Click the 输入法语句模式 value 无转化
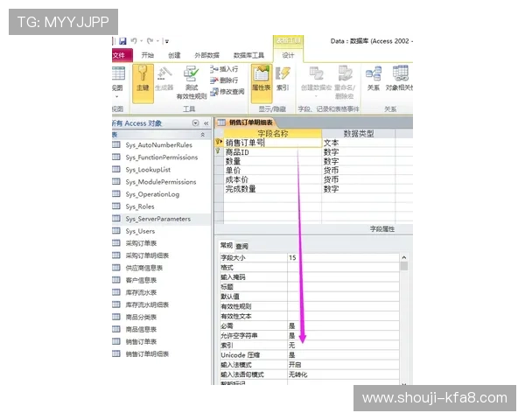The image size is (525, 420). pos(343,374)
